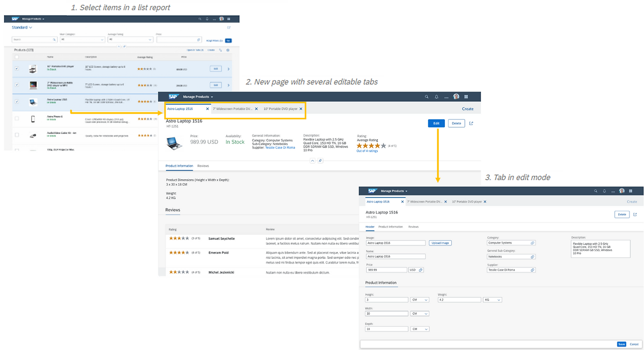Uncheck the 10" Portable DVD player row checkbox
This screenshot has height=350, width=644.
tap(17, 69)
